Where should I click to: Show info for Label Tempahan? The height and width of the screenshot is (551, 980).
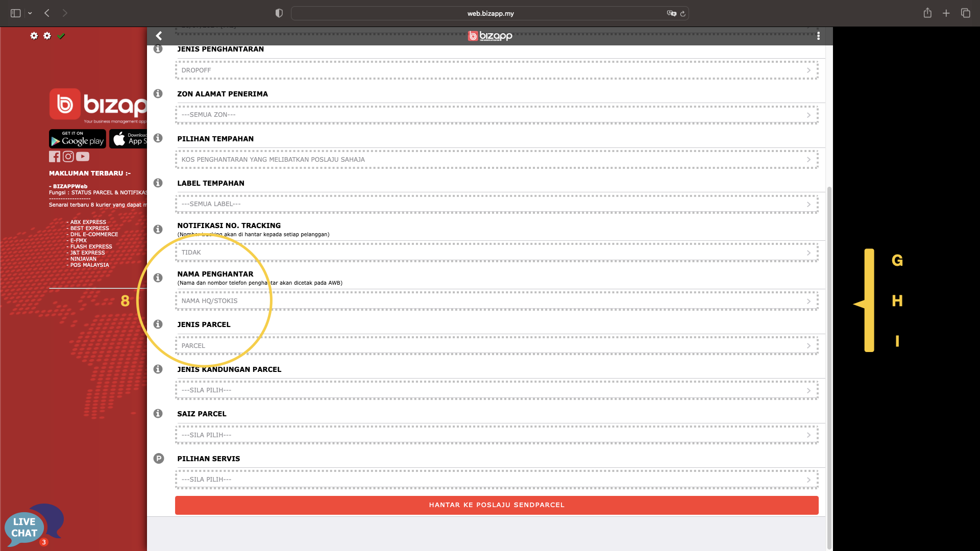pos(158,183)
